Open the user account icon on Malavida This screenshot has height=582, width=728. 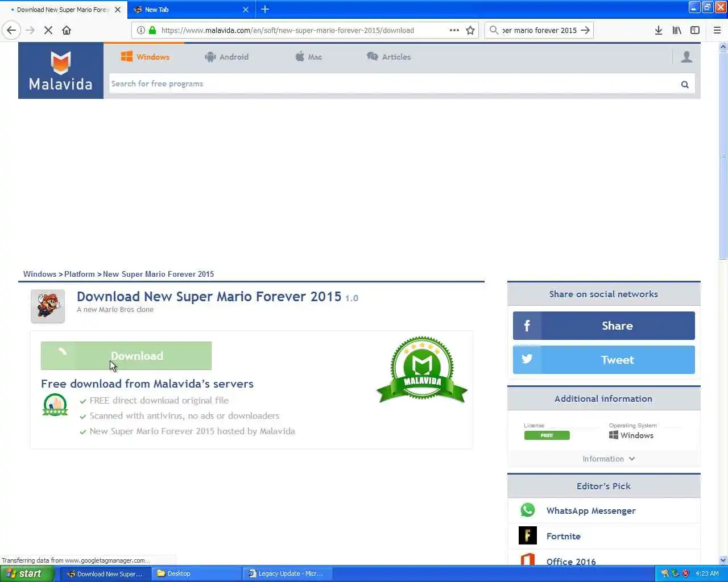pos(686,57)
